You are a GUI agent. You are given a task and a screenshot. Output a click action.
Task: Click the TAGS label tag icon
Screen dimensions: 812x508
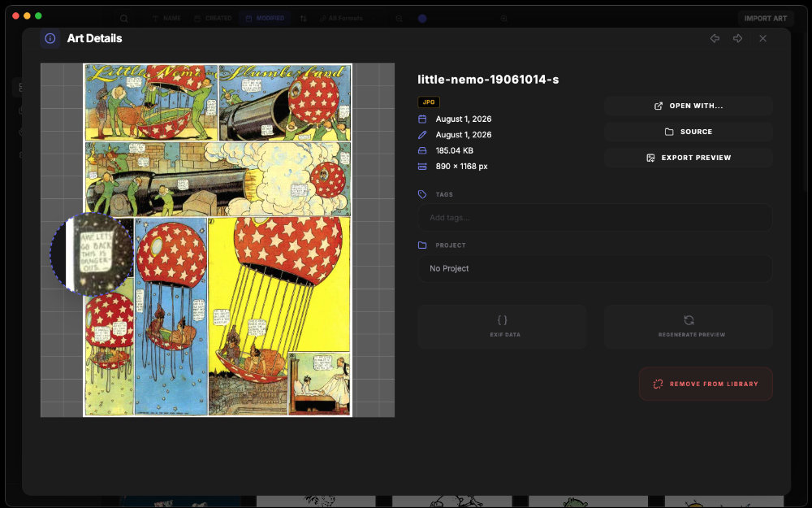[422, 194]
